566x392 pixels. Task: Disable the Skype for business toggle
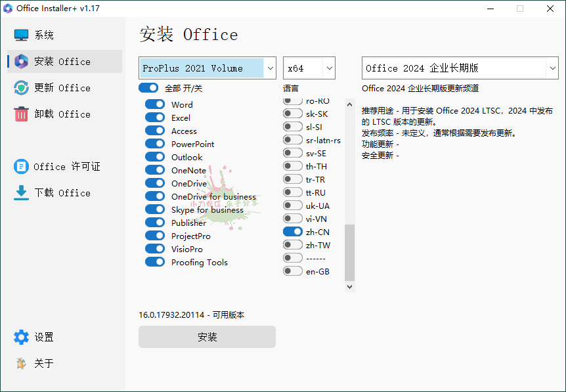point(155,209)
